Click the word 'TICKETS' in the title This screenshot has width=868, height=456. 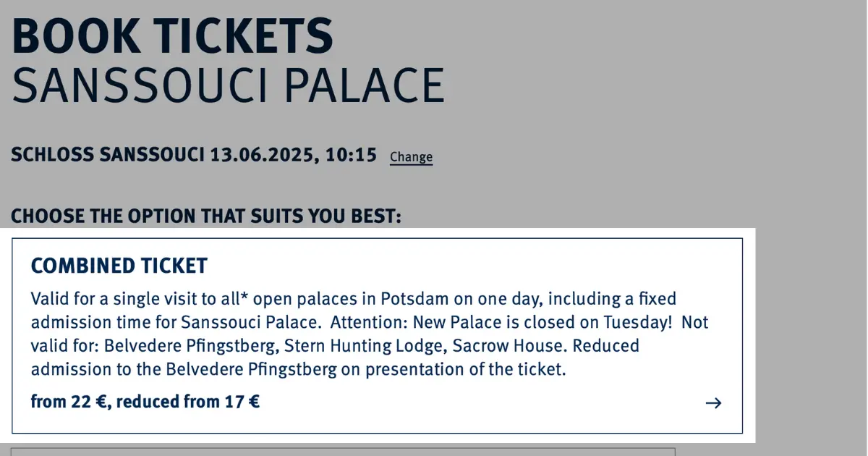coord(244,35)
